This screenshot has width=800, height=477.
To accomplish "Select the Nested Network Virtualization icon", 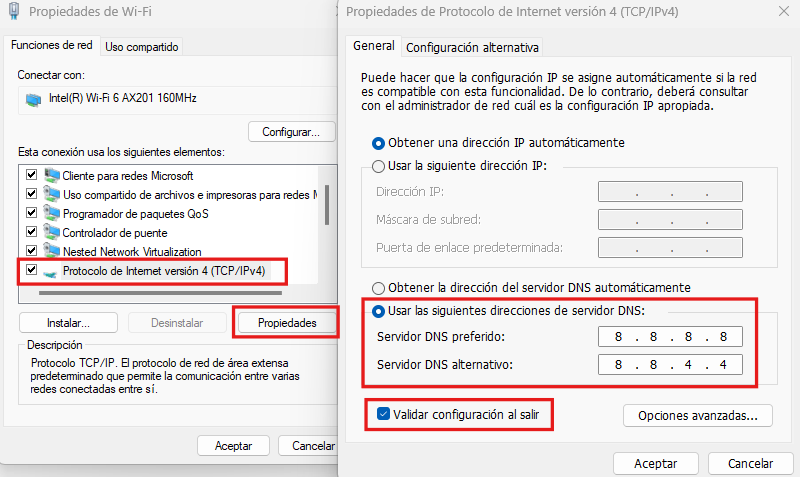I will [x=51, y=252].
